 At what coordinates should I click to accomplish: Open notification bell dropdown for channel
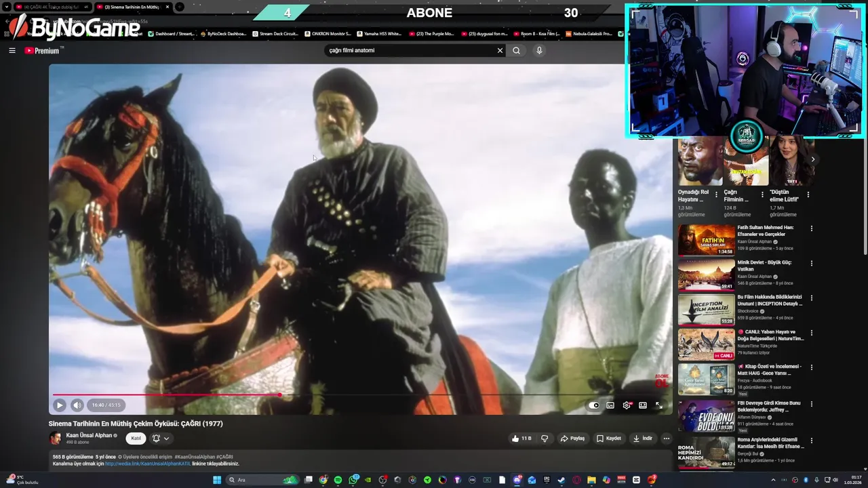click(161, 439)
